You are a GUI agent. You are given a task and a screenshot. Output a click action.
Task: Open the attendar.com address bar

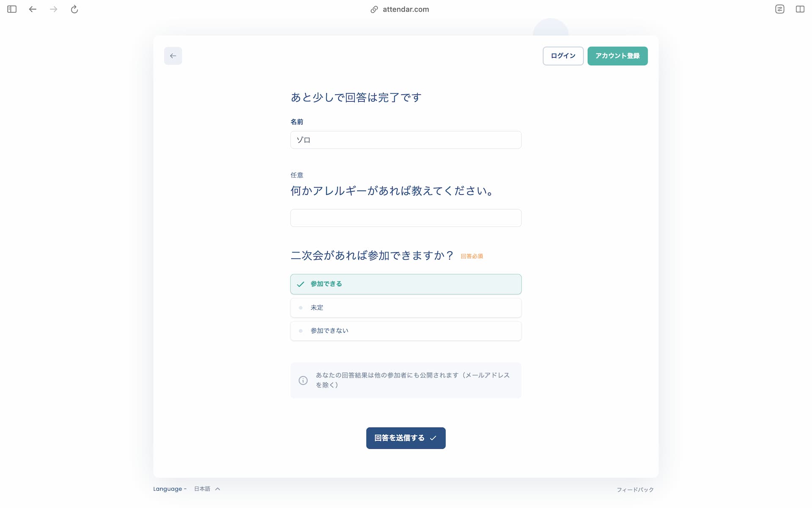406,9
